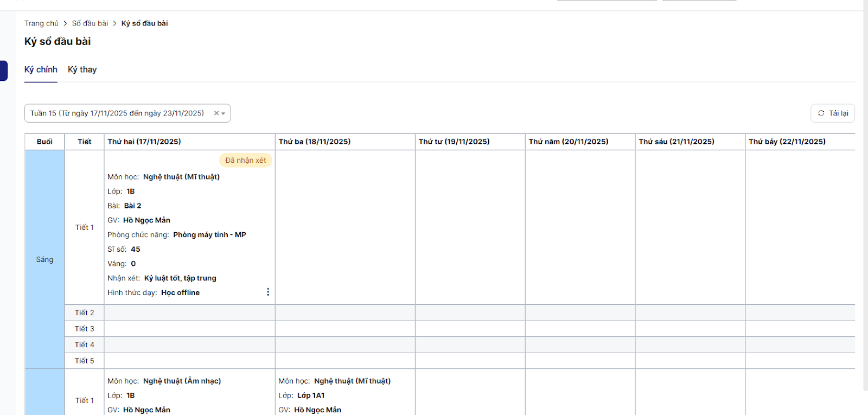Select the Ký chính tab
This screenshot has width=868, height=415.
pos(41,69)
